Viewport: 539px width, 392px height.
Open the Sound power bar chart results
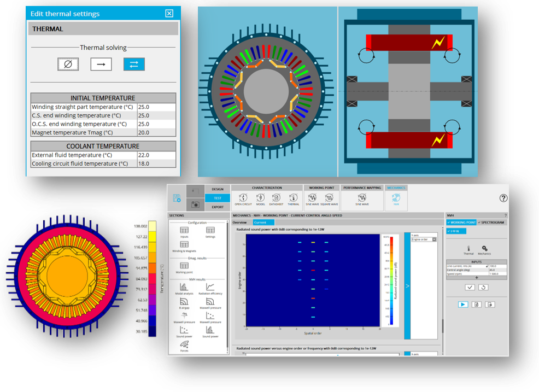210,332
